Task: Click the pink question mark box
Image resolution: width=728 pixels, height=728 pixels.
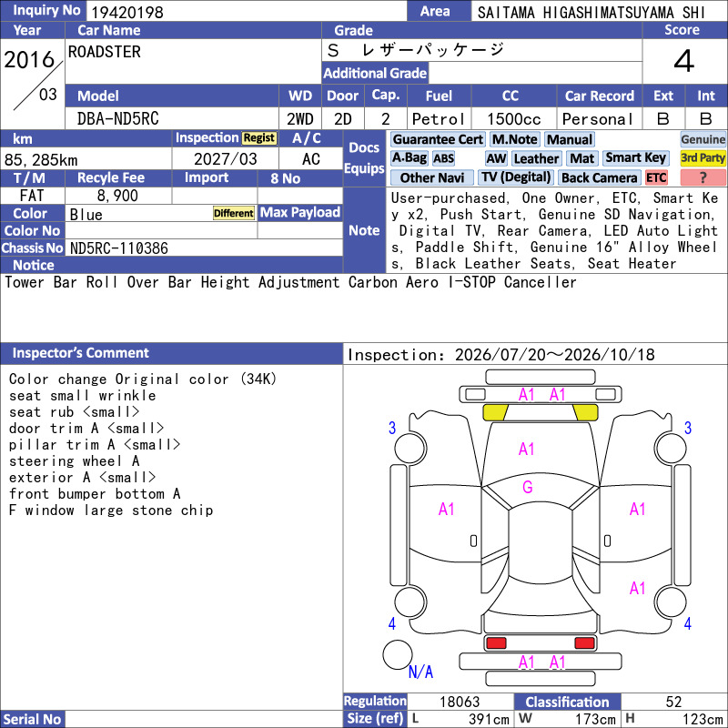Action: point(703,177)
